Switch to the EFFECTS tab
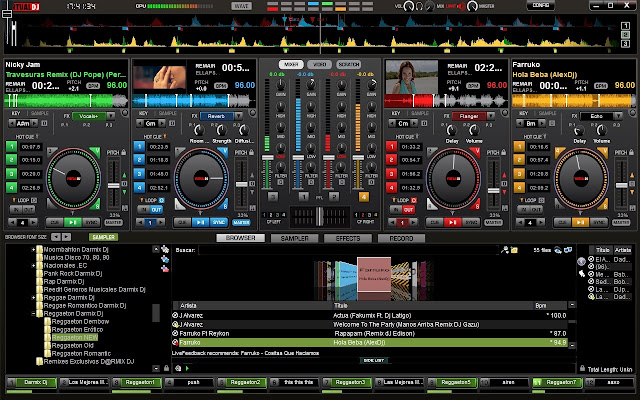Viewport: 640px width, 400px height. [x=348, y=238]
